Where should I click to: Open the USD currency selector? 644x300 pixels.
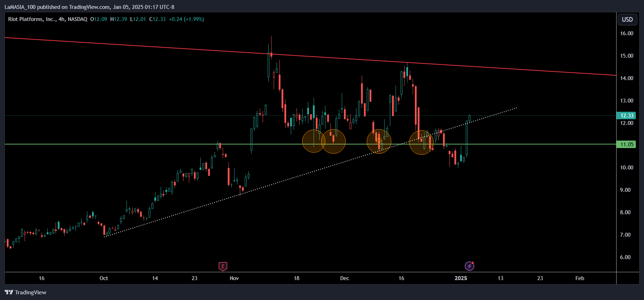(x=627, y=20)
